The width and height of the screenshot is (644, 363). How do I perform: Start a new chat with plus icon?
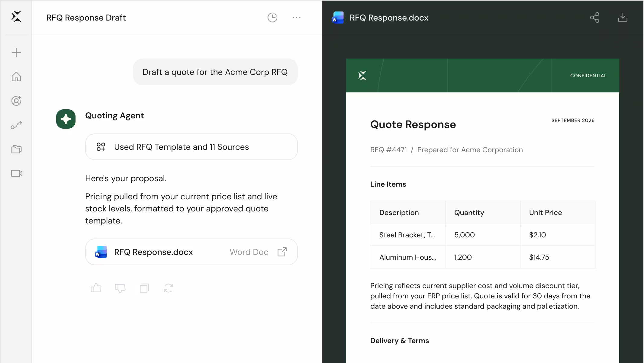16,53
